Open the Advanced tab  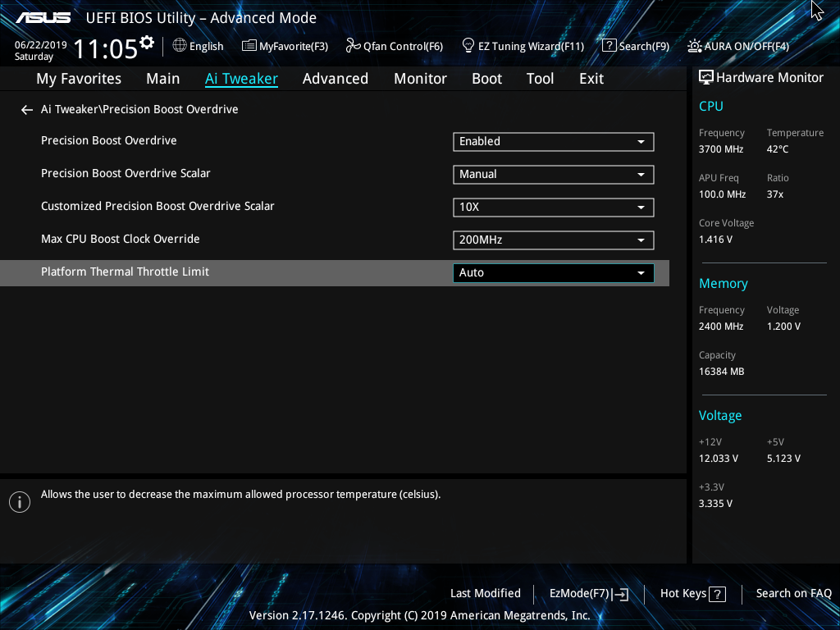[x=336, y=79]
